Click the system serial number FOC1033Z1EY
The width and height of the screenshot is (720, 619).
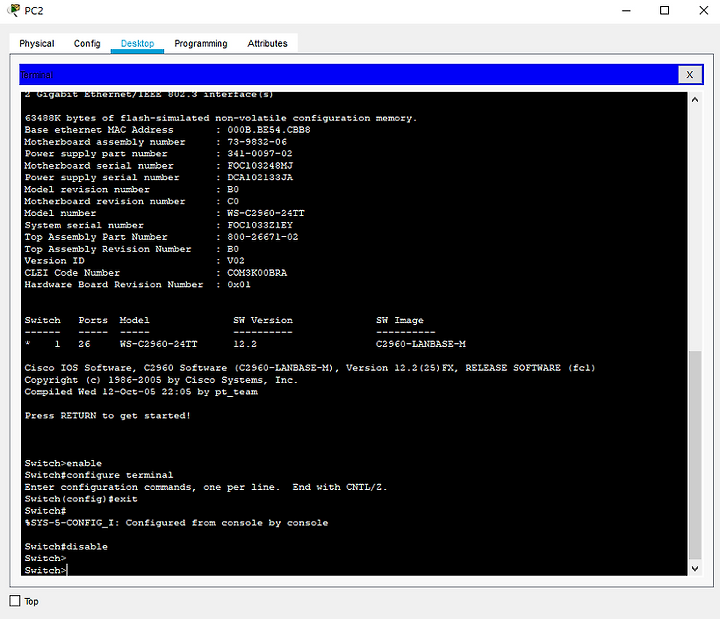(x=260, y=225)
